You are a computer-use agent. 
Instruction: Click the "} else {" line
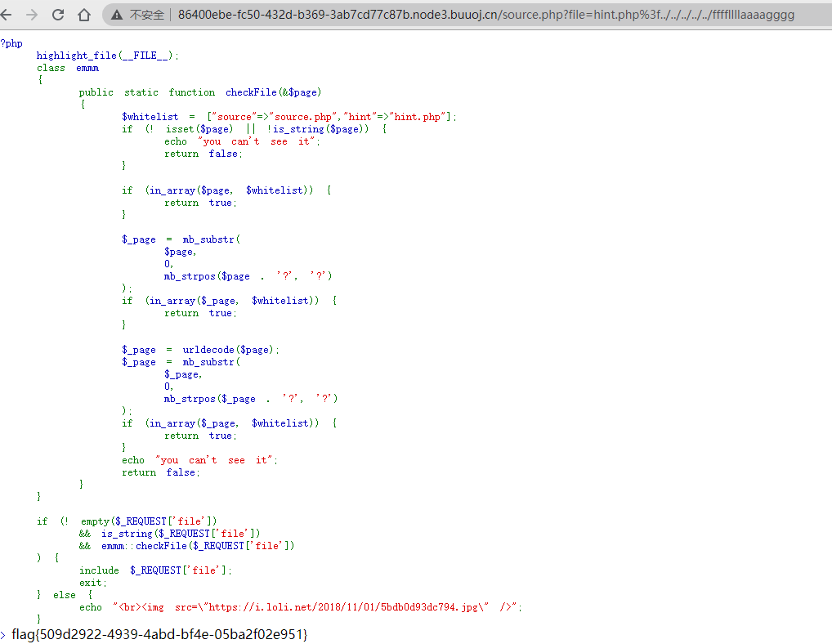click(65, 595)
